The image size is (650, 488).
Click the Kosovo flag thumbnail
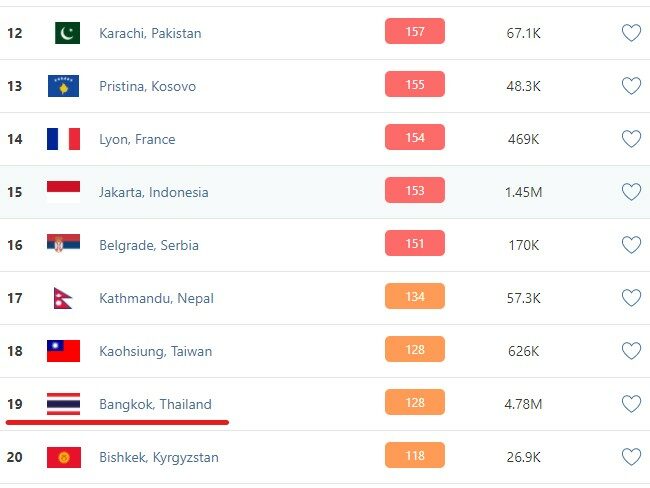coord(63,86)
